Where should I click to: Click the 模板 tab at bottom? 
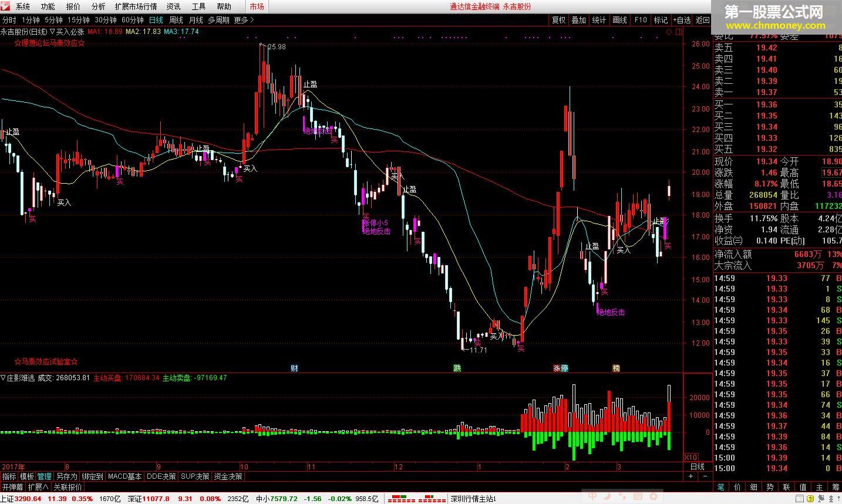tap(27, 476)
